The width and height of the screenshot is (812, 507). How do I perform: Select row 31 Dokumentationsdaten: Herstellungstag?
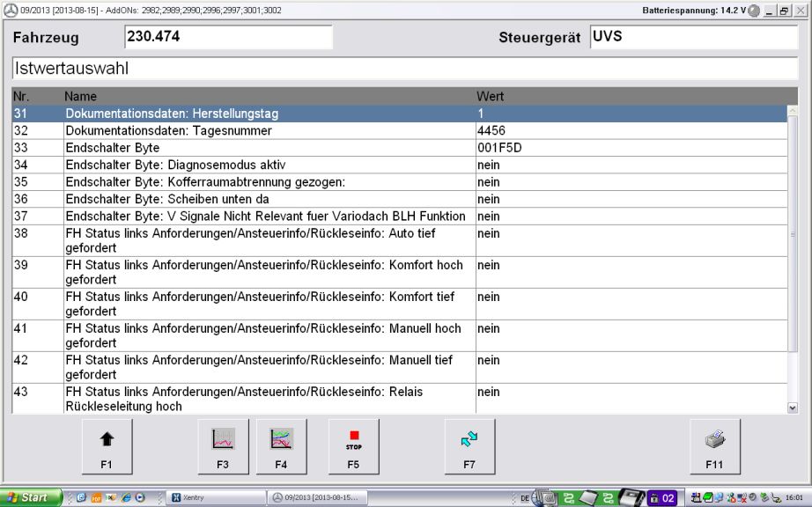pos(400,114)
